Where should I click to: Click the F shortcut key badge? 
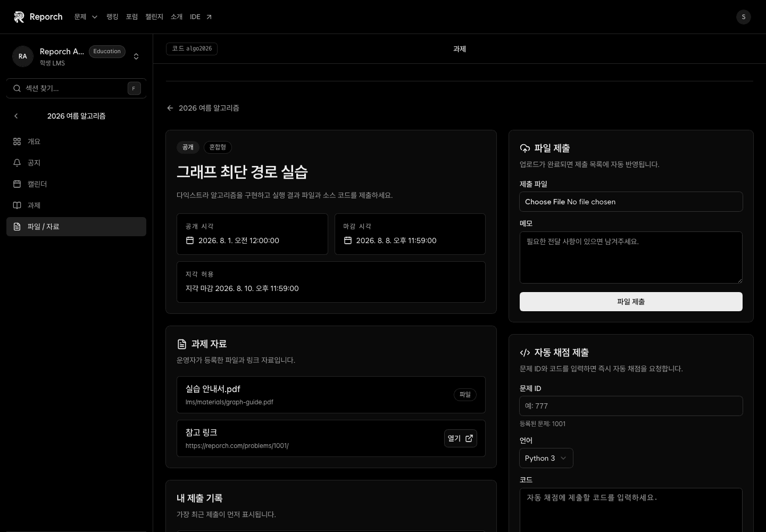[134, 88]
